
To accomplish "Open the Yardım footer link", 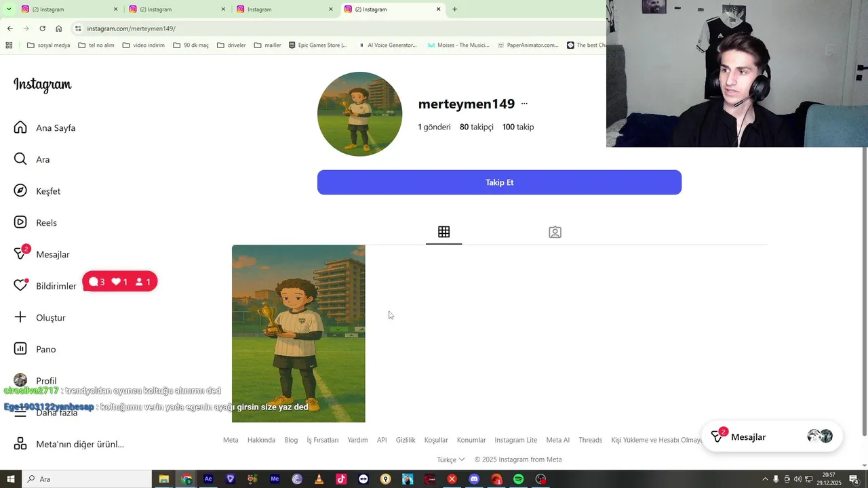I will coord(357,440).
